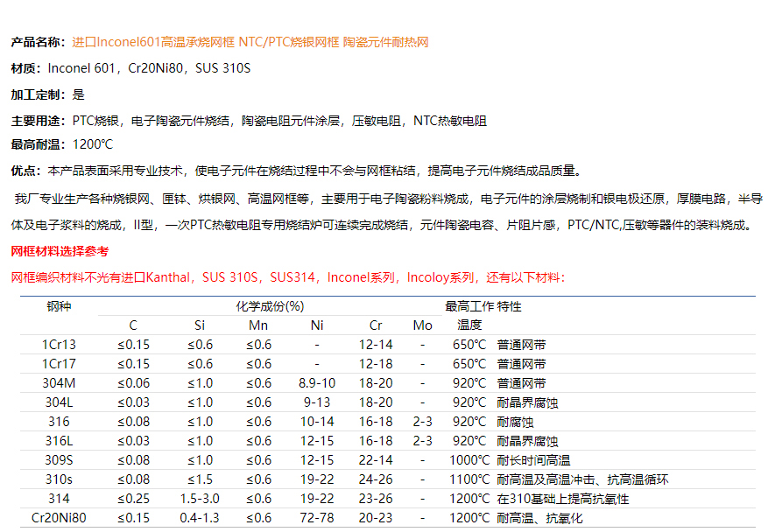Select the 1Cr13 steel row label
The height and width of the screenshot is (532, 768).
click(x=59, y=345)
